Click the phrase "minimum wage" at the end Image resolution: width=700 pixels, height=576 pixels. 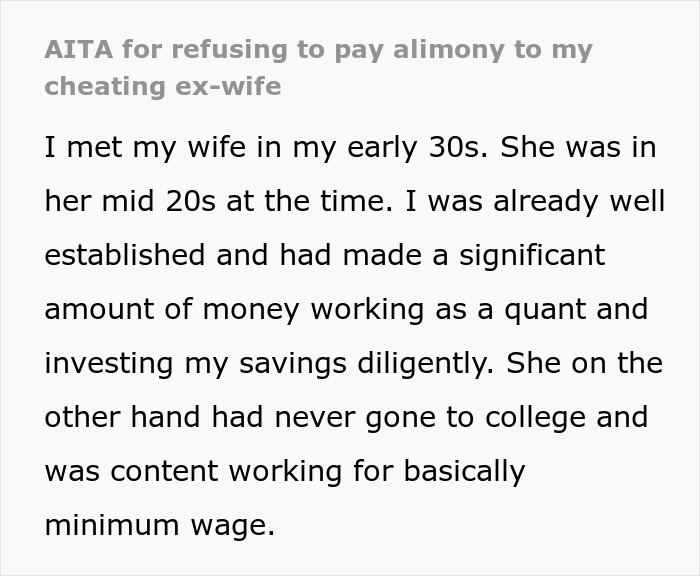pyautogui.click(x=158, y=525)
